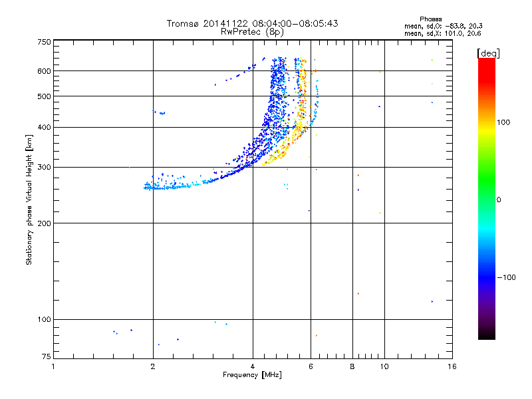This screenshot has width=532, height=399.
Task: Click the isolated red point near 8 MHz, 120 km
Action: click(x=358, y=293)
